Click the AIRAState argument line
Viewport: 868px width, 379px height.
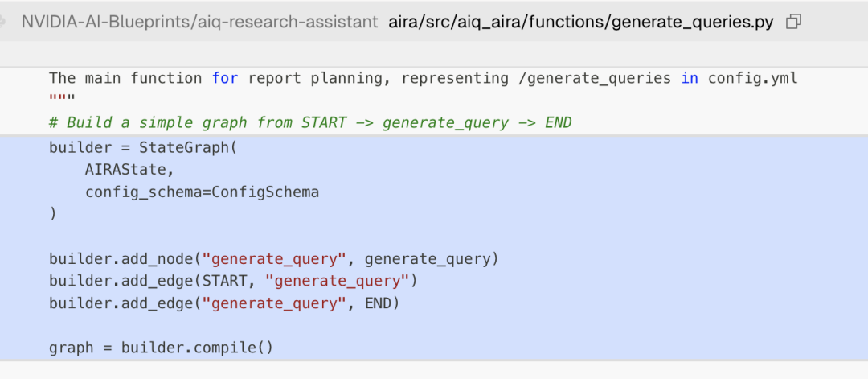(x=129, y=170)
